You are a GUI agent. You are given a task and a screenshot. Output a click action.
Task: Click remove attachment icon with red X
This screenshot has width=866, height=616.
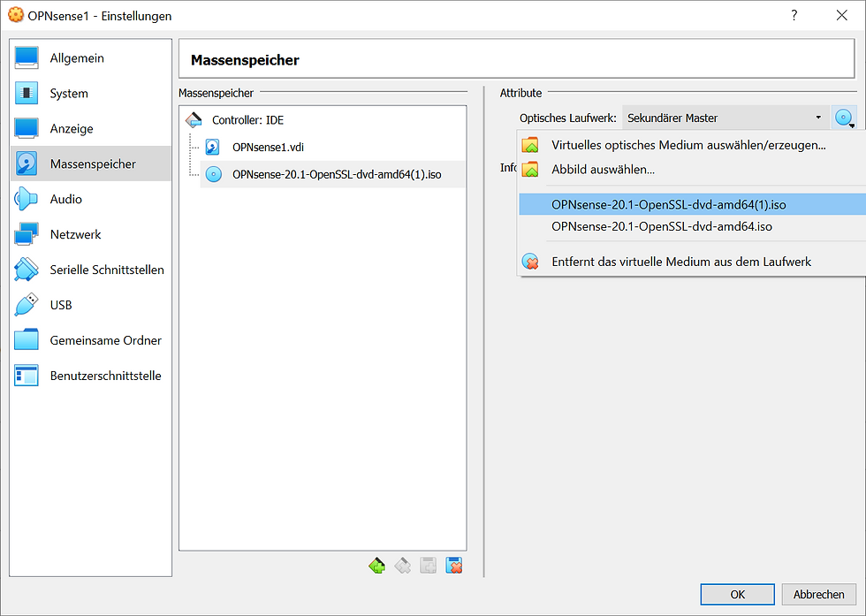pyautogui.click(x=454, y=566)
